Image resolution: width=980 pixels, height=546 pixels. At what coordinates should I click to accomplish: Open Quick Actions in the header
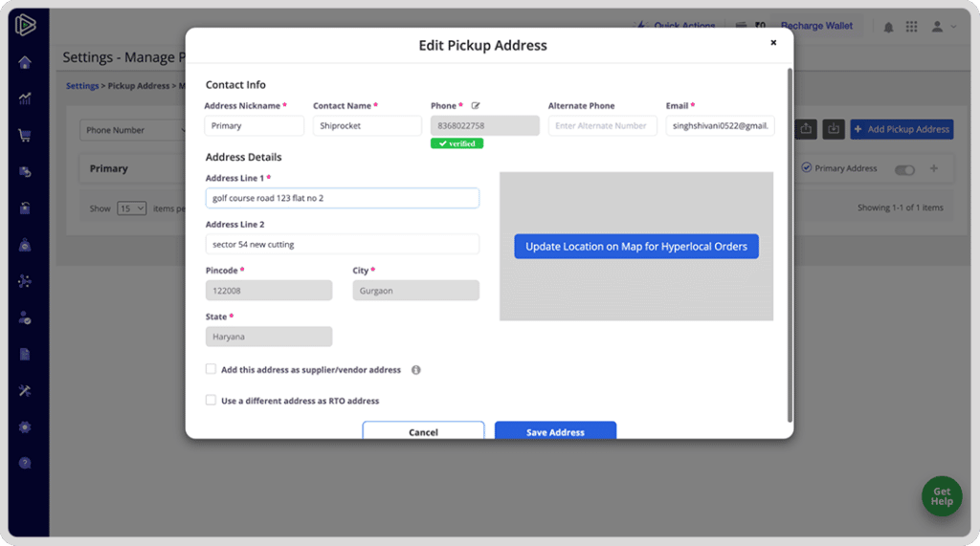[x=676, y=26]
